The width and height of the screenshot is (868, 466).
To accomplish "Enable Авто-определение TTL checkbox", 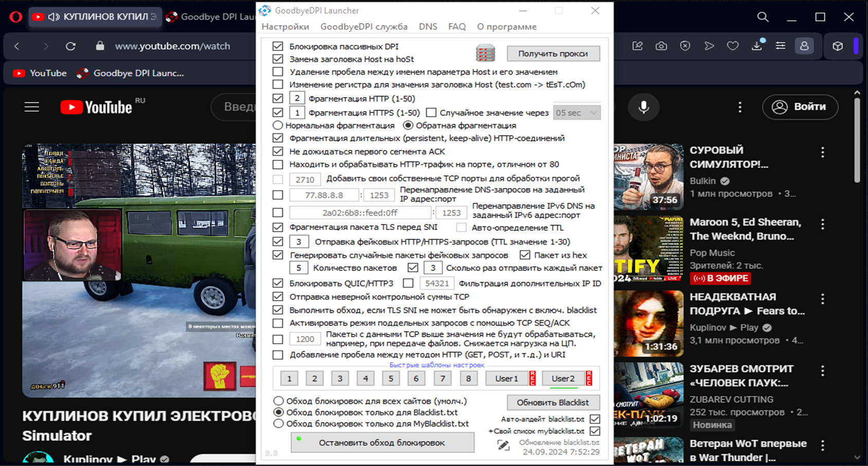I will 461,228.
